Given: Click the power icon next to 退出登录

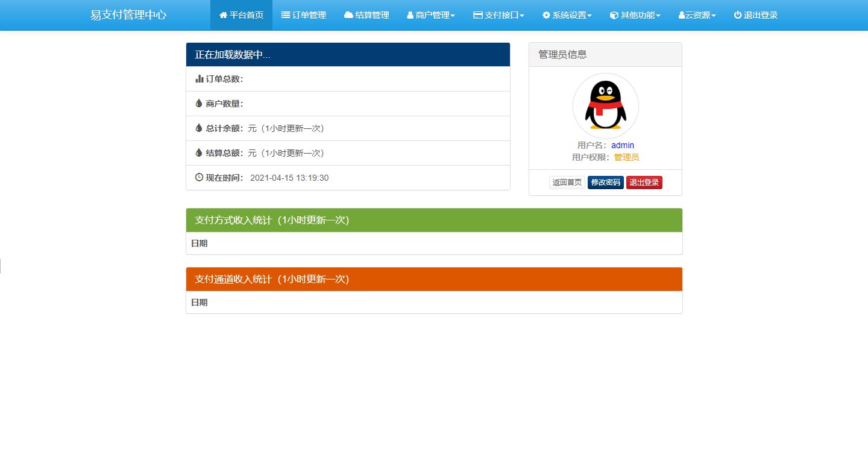Looking at the screenshot, I should [x=737, y=15].
